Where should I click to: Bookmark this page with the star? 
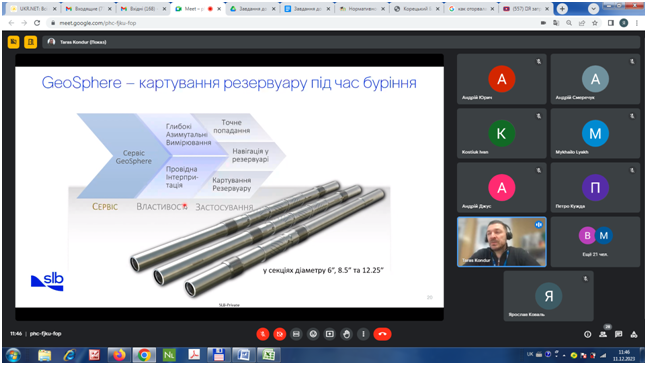pos(595,23)
